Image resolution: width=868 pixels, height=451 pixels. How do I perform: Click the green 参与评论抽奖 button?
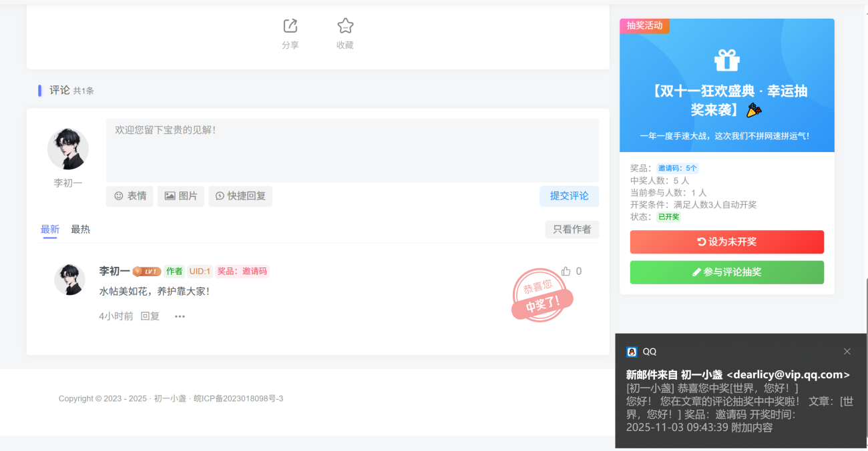point(726,272)
